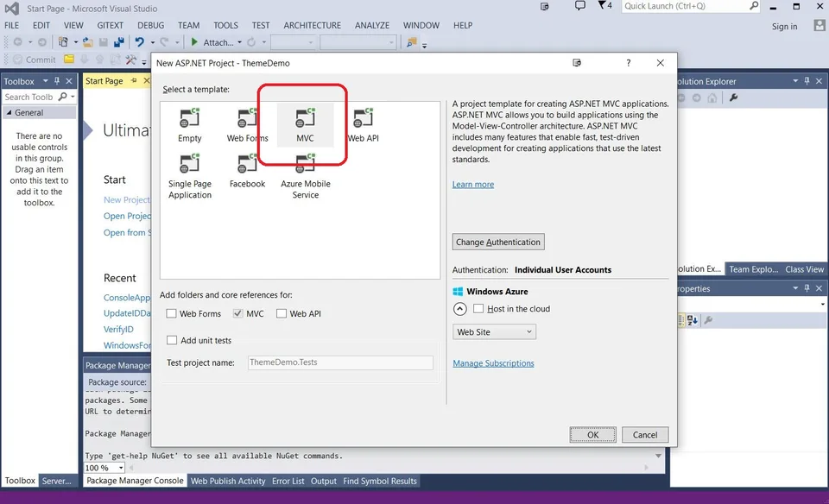Open the Learn more link
The height and width of the screenshot is (504, 829).
click(x=473, y=185)
